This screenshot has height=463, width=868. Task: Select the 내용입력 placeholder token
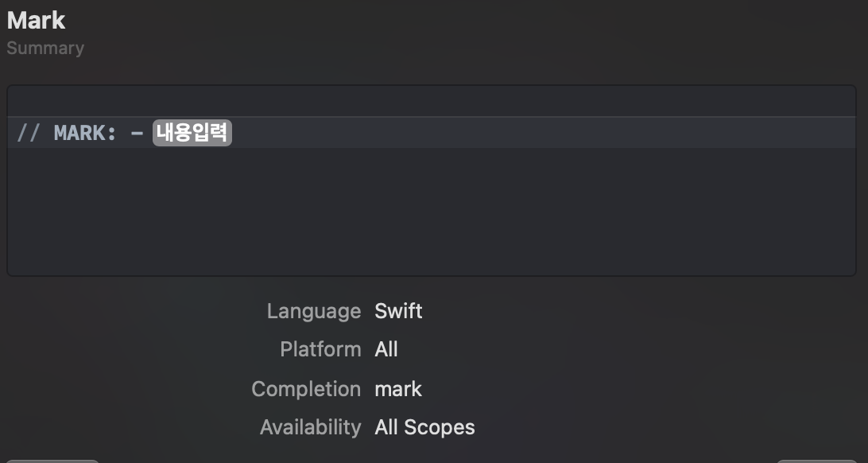point(192,133)
